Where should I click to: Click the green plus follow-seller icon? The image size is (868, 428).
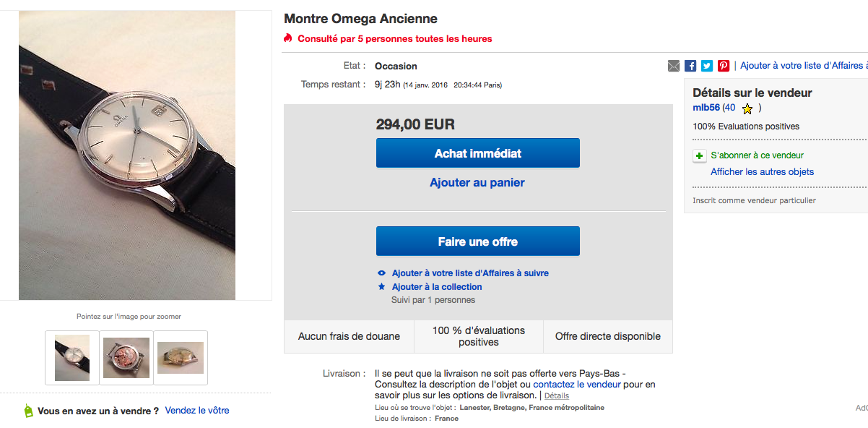coord(699,155)
